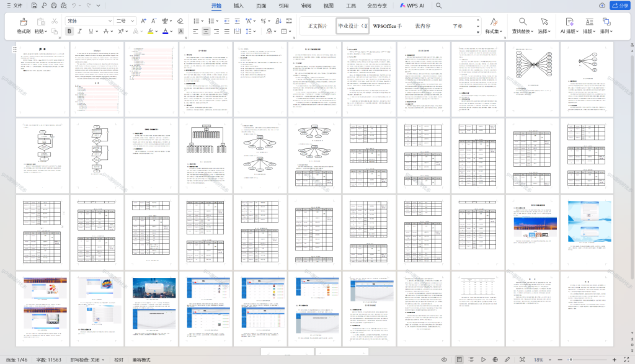Increase font size with A+ icon
The image size is (635, 364).
click(143, 21)
